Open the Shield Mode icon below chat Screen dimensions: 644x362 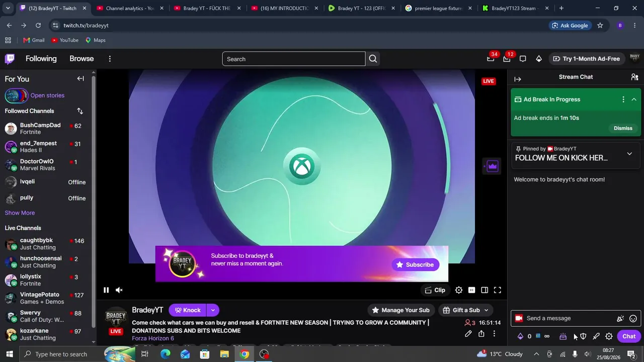coord(583,336)
